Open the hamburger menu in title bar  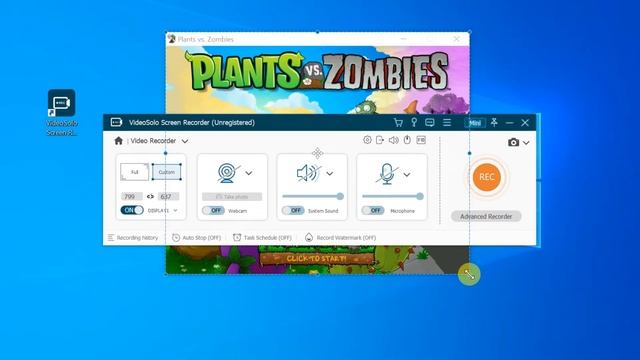447,122
